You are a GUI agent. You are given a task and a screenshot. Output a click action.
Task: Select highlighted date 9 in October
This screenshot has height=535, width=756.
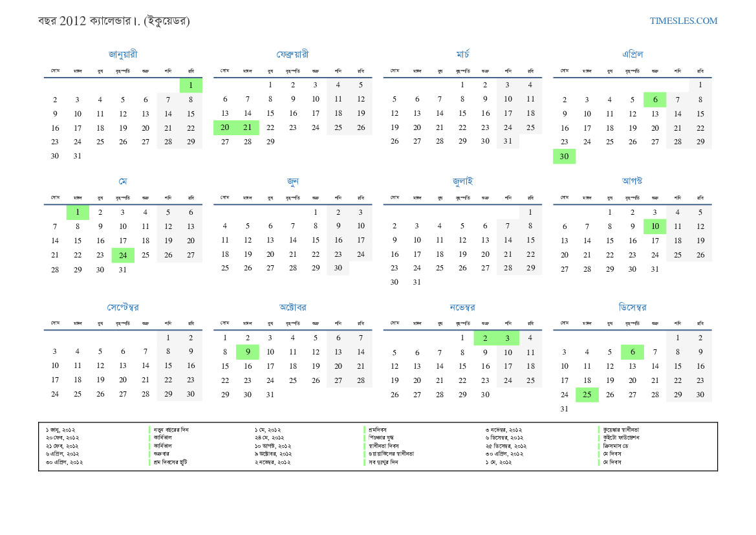pyautogui.click(x=248, y=353)
